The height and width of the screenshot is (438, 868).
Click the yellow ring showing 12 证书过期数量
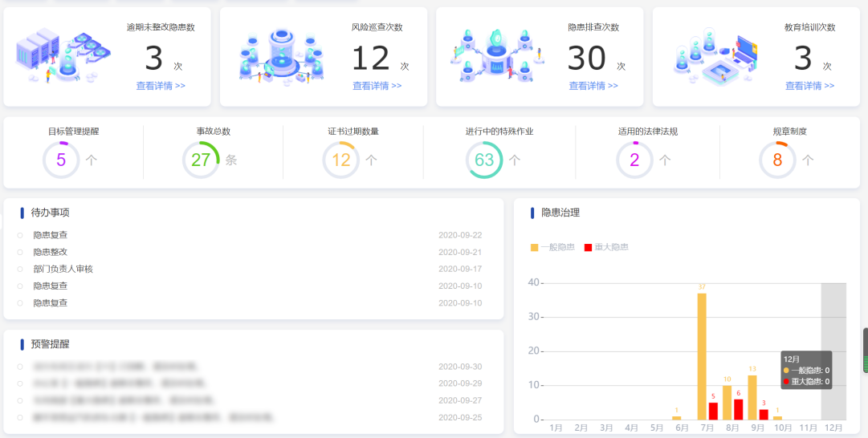point(341,160)
